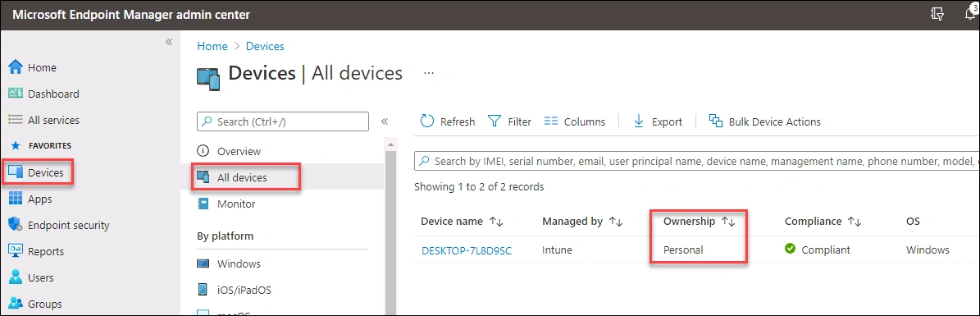Sort by Compliance column arrows
The image size is (980, 316).
tap(855, 222)
